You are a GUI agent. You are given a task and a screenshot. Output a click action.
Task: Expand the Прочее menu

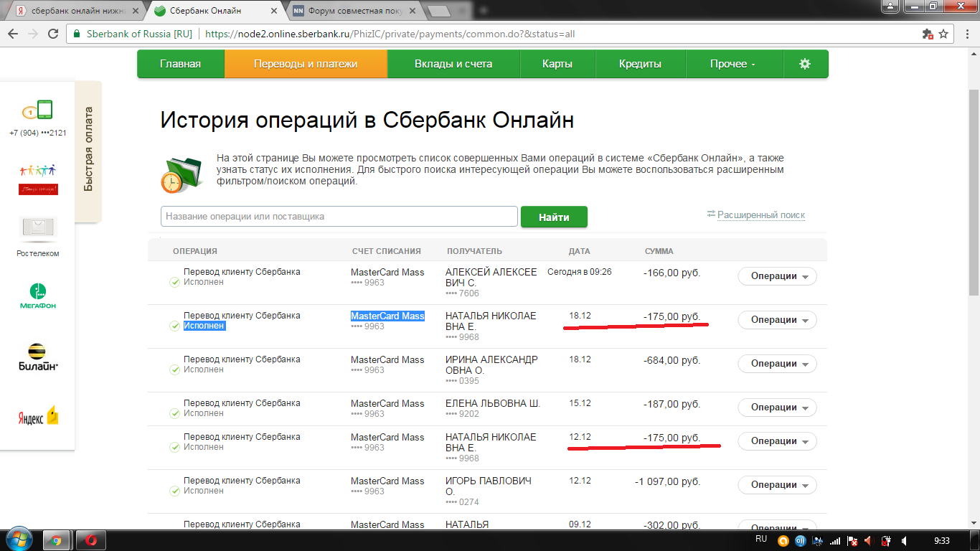pos(733,64)
